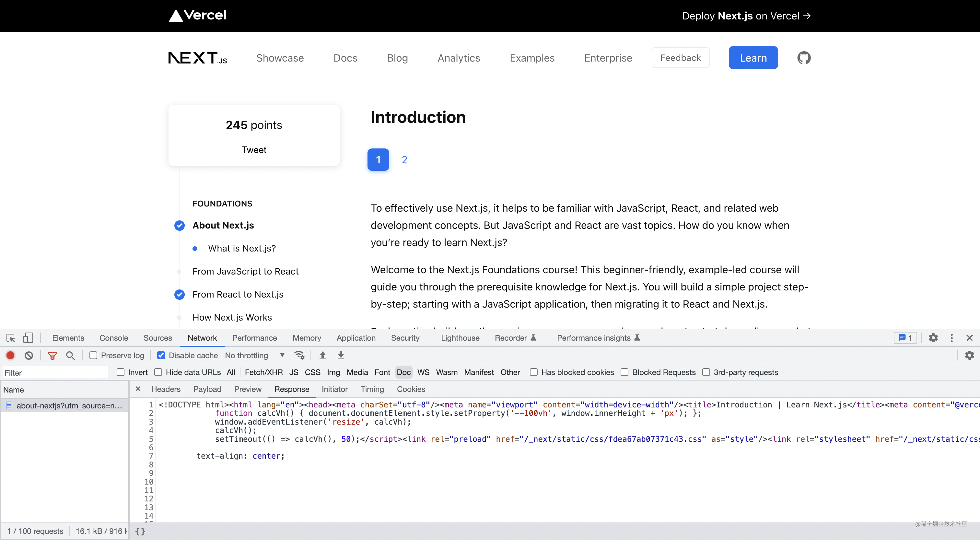Screen dimensions: 980x540
Task: Uncheck Disable cache
Action: tap(161, 356)
